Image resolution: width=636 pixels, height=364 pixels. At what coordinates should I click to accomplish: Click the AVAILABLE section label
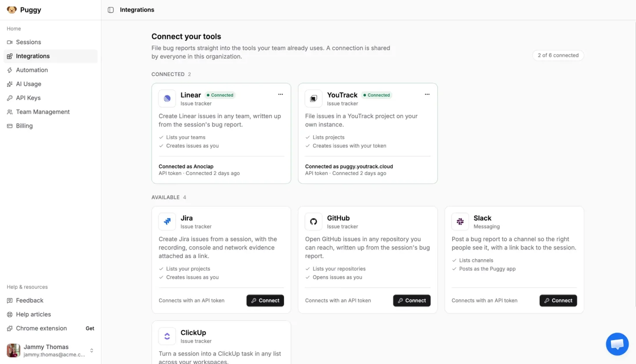point(166,197)
